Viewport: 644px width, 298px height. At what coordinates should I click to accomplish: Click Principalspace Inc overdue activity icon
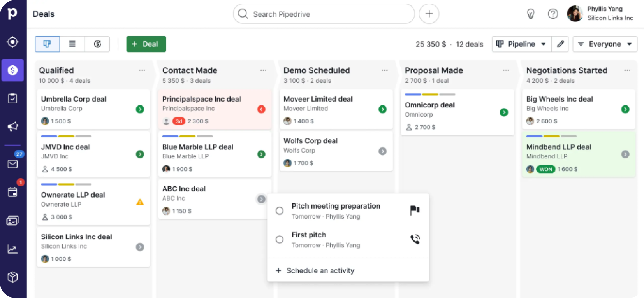pos(261,109)
